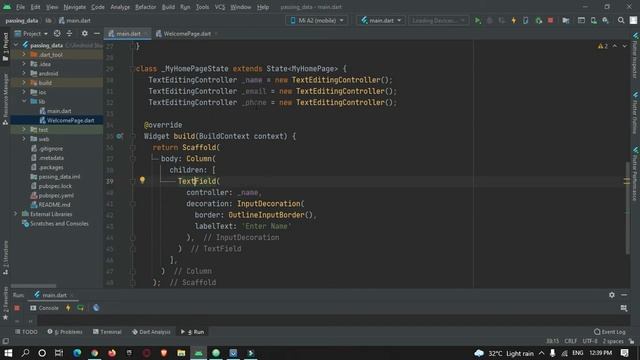Select Console tab in Run panel

tap(44, 308)
